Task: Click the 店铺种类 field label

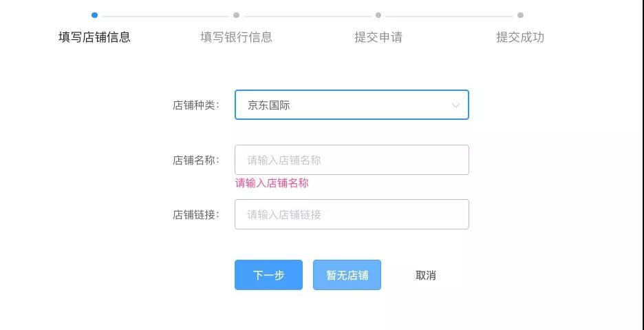Action: click(195, 105)
